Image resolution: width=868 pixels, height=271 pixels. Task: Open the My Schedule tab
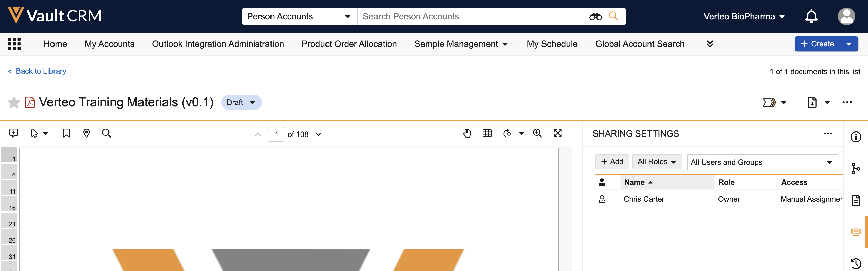[x=552, y=44]
